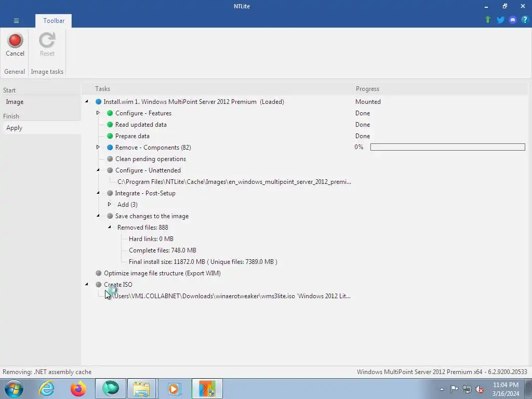Open the Twitter bird icon
532x399 pixels.
(x=500, y=20)
